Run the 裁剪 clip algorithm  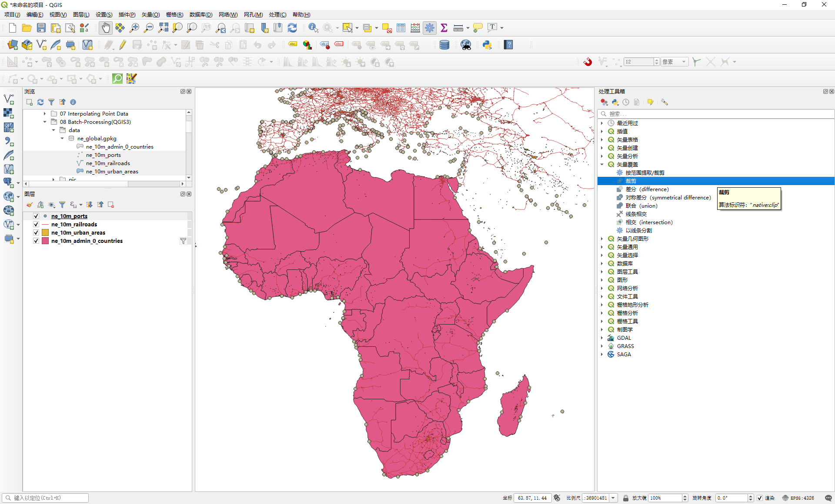[x=631, y=181]
